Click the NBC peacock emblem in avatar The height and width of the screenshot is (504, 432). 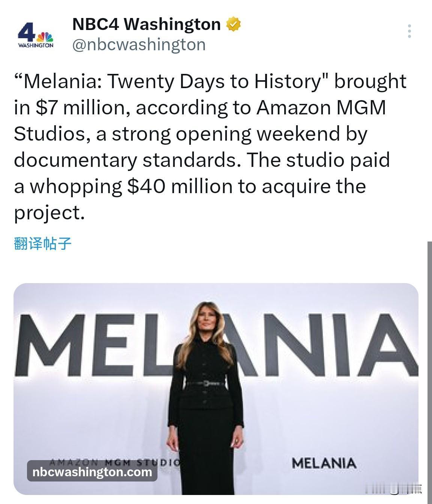click(45, 36)
